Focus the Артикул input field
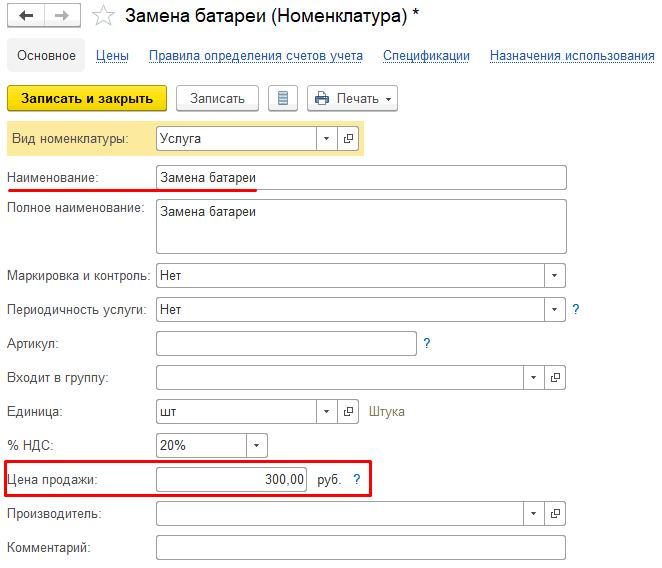Viewport: 662px width, 568px height. pos(286,343)
